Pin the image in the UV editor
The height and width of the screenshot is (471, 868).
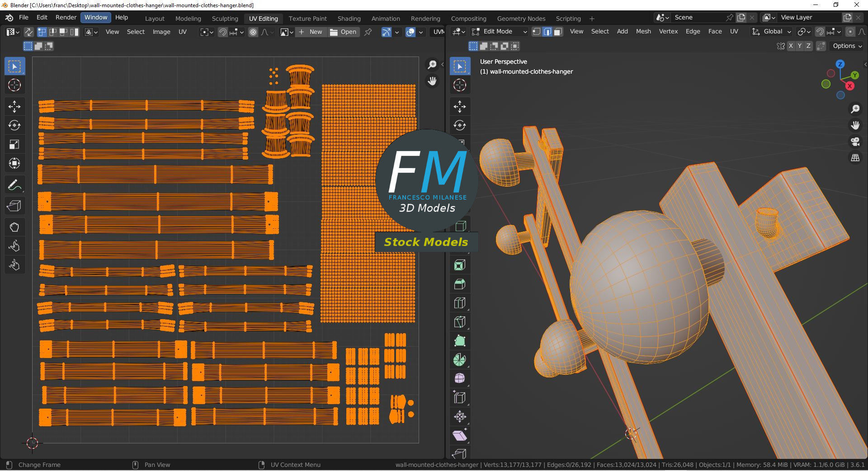click(x=368, y=32)
